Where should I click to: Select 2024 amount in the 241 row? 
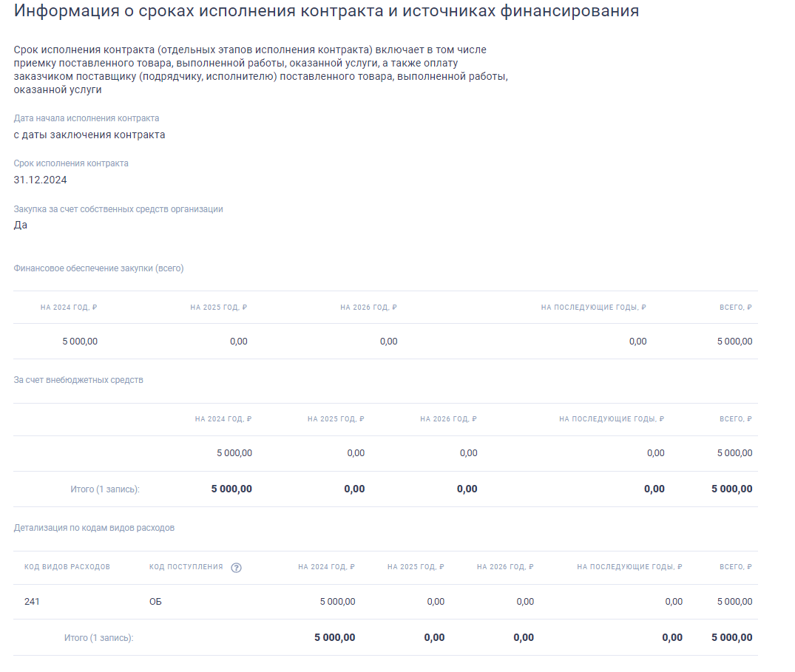[338, 602]
